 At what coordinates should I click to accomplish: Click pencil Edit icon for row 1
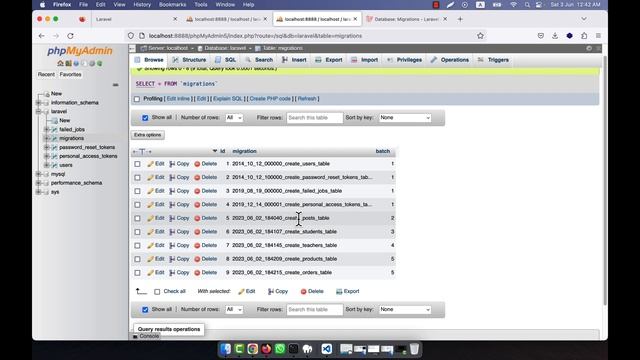click(151, 164)
